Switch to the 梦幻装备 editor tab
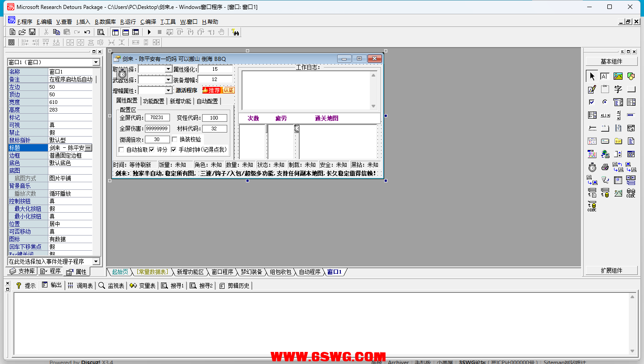This screenshot has width=644, height=364. pos(251,272)
